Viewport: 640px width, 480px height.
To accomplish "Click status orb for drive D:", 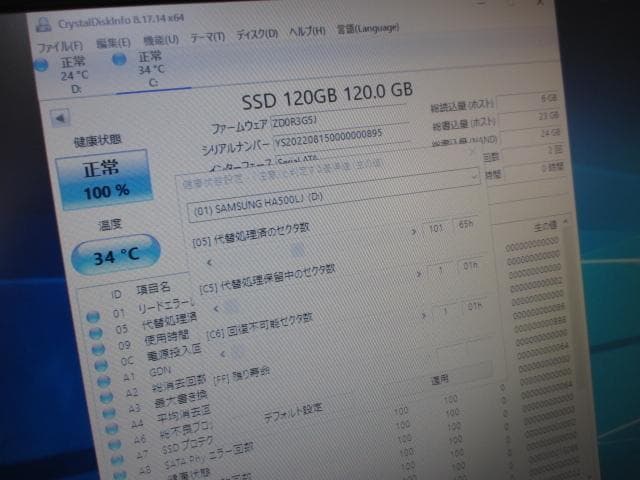I will [x=41, y=65].
